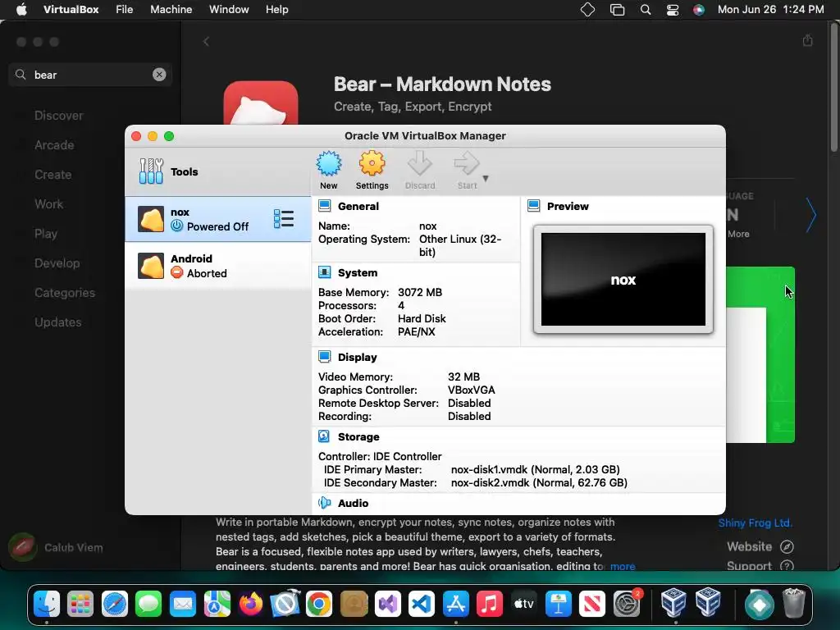
Task: Open Firefox from the Dock
Action: point(251,605)
